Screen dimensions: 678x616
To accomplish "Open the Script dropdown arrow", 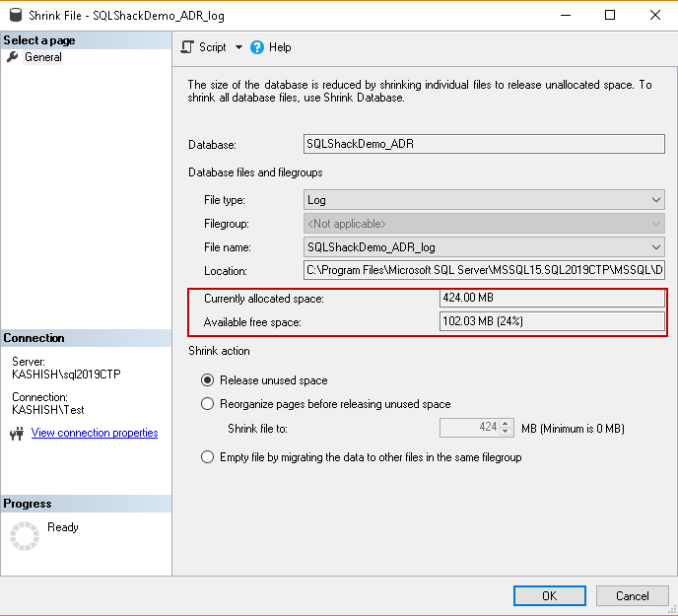I will (238, 47).
